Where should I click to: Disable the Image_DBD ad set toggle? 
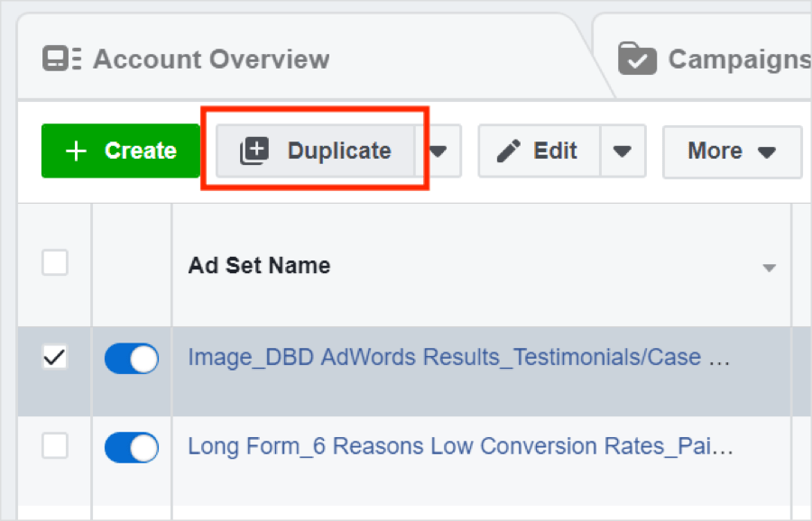tap(131, 358)
